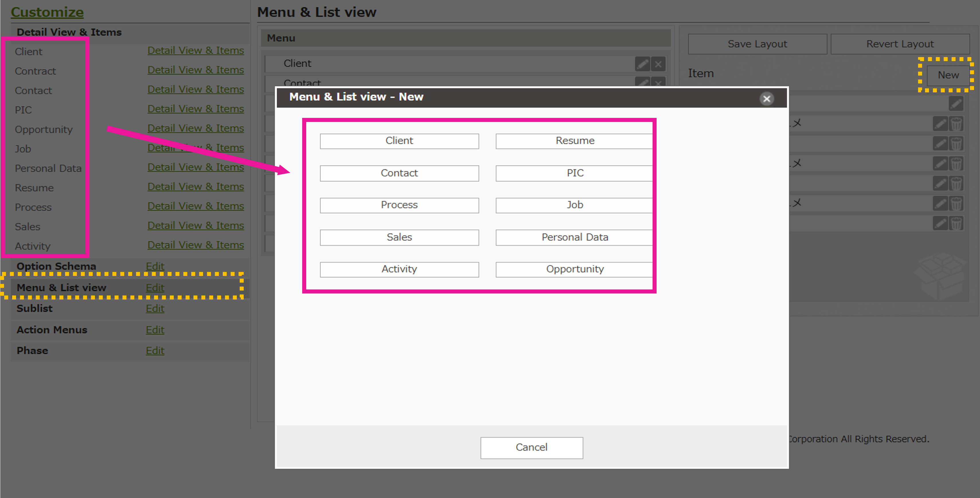Open Detail View & Items for Personal Data
Image resolution: width=980 pixels, height=498 pixels.
tap(196, 167)
